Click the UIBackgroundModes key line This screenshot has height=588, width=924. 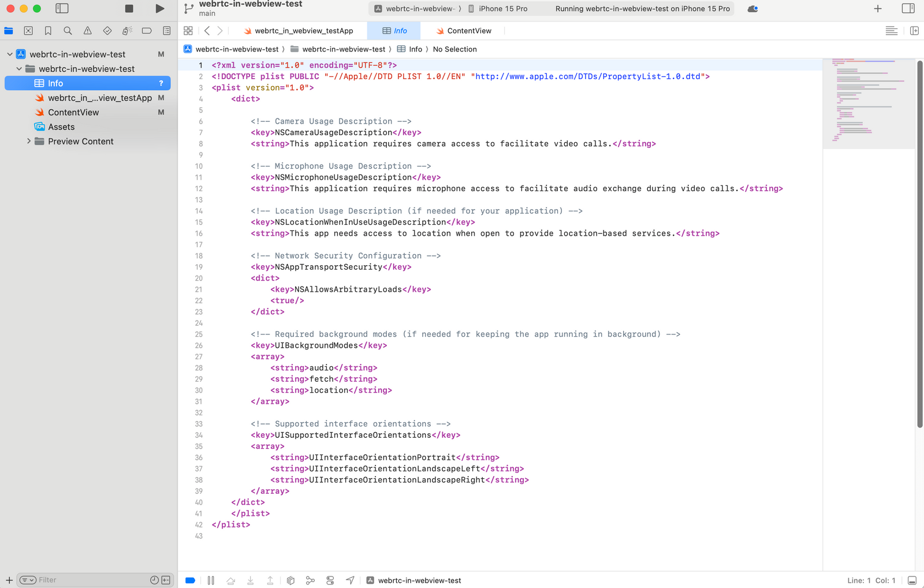tap(319, 345)
